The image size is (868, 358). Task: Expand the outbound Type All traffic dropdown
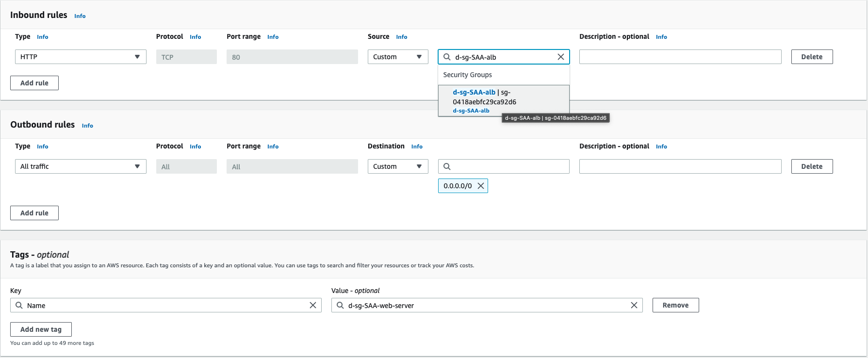point(81,166)
